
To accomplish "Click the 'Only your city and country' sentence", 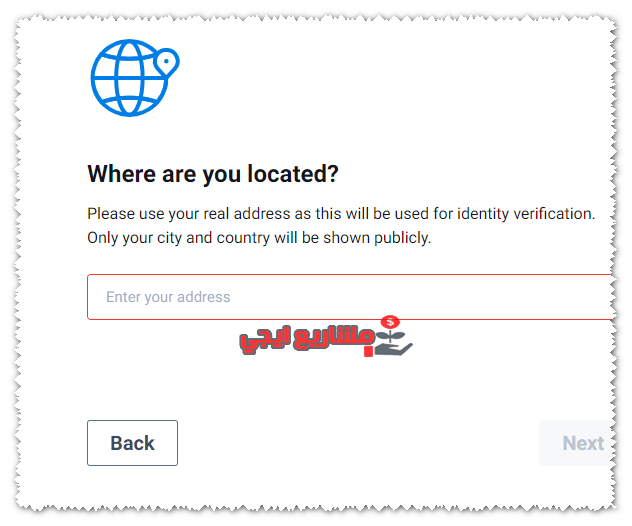I will [259, 238].
